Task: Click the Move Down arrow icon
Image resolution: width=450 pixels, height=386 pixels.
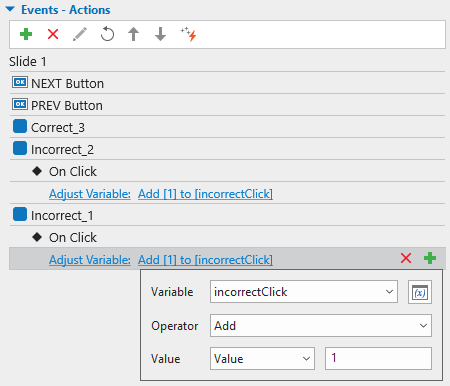Action: pos(161,34)
